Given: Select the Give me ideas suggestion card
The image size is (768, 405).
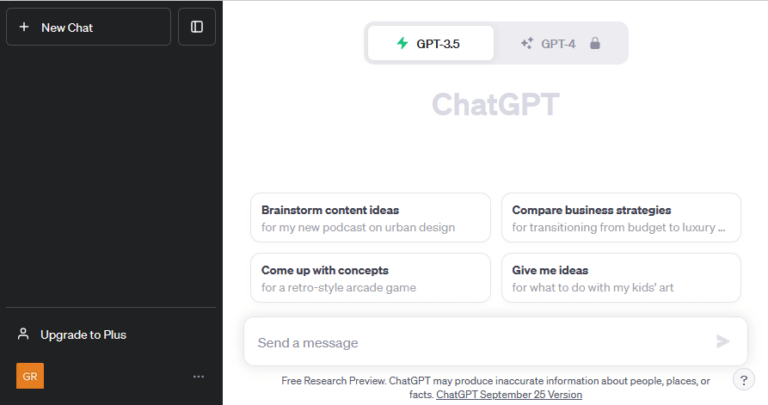Looking at the screenshot, I should click(x=621, y=278).
